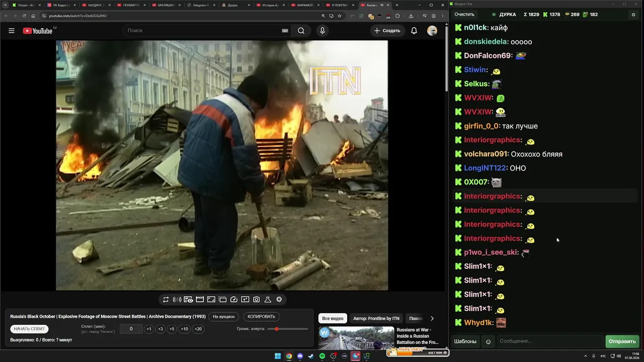This screenshot has width=644, height=362.
Task: Open the YouTube account avatar menu
Action: 432,31
